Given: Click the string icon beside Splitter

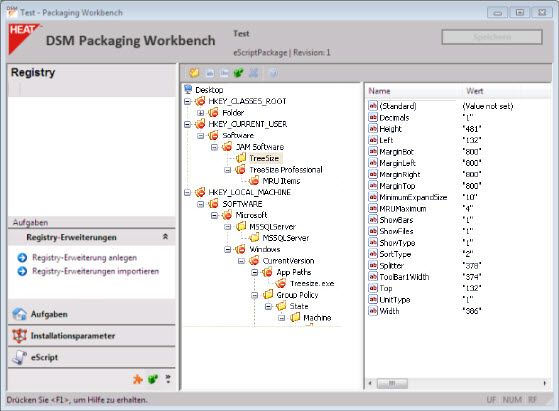Looking at the screenshot, I should (373, 265).
